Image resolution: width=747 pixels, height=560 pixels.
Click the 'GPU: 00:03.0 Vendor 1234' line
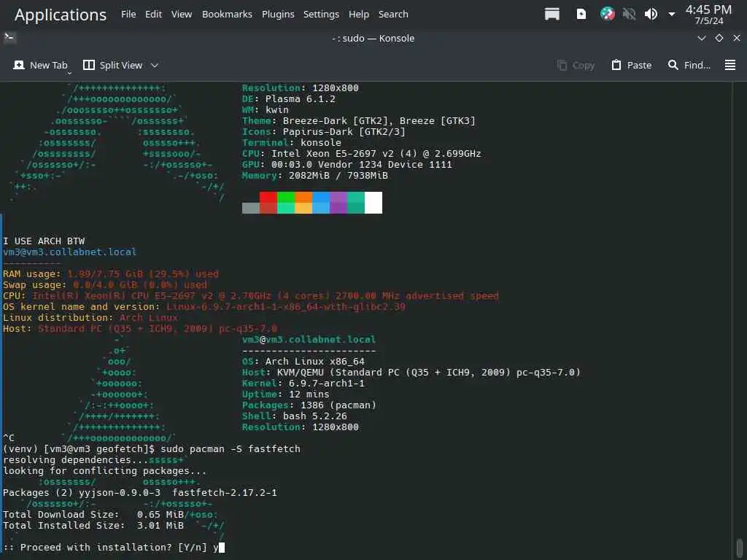pos(347,165)
